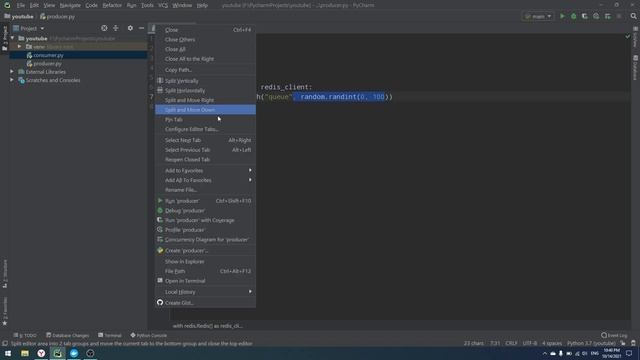Choose Select Next Tab
The image size is (640, 360).
(205, 140)
